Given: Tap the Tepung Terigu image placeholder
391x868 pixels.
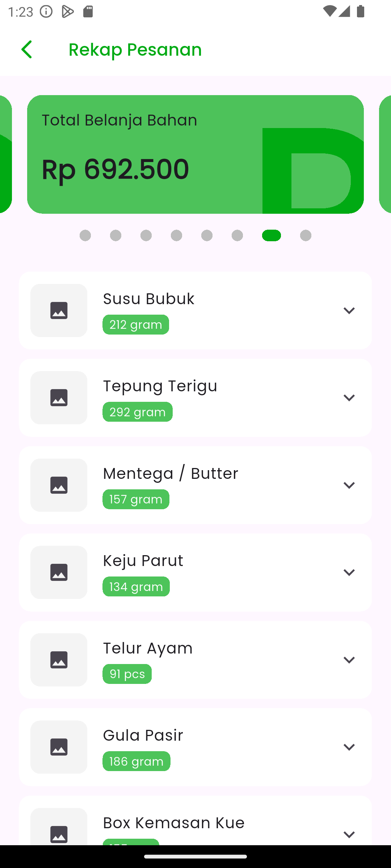Looking at the screenshot, I should (59, 397).
